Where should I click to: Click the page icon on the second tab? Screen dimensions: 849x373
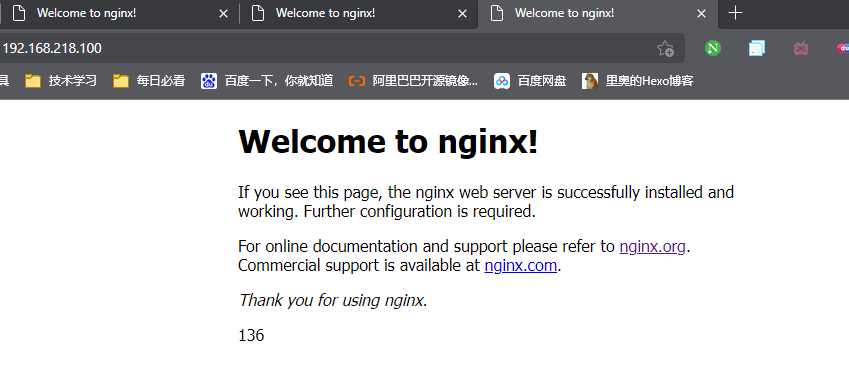258,14
